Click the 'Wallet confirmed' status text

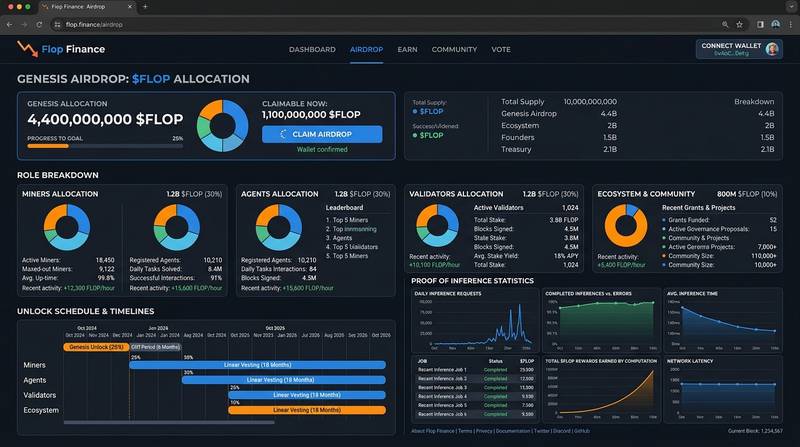click(322, 150)
